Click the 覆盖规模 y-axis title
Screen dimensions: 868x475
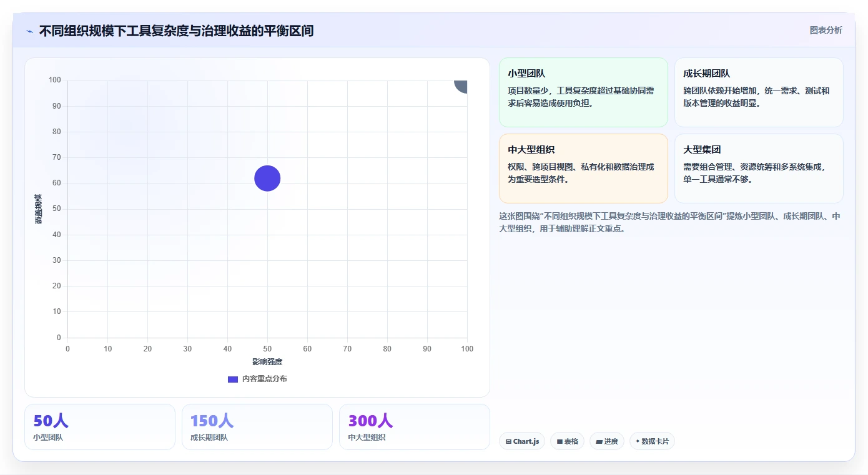(x=38, y=209)
